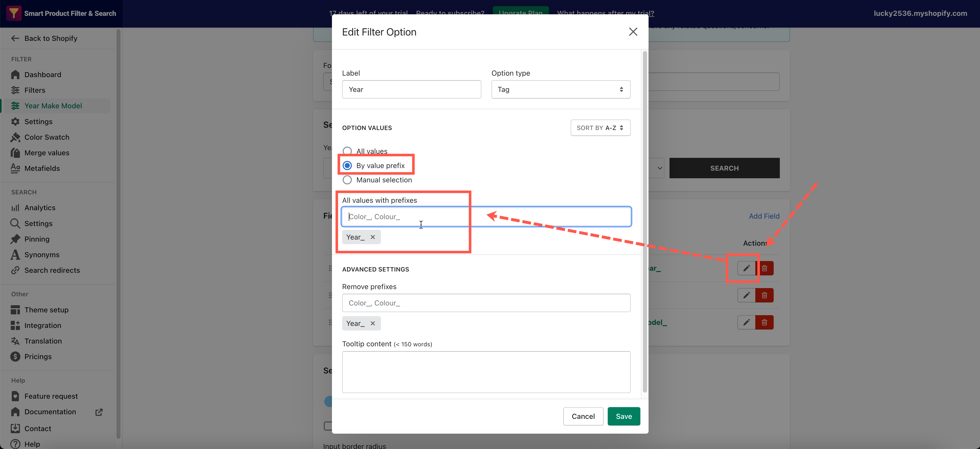Open the Synonyms section
Image resolution: width=980 pixels, height=449 pixels.
[x=42, y=255]
